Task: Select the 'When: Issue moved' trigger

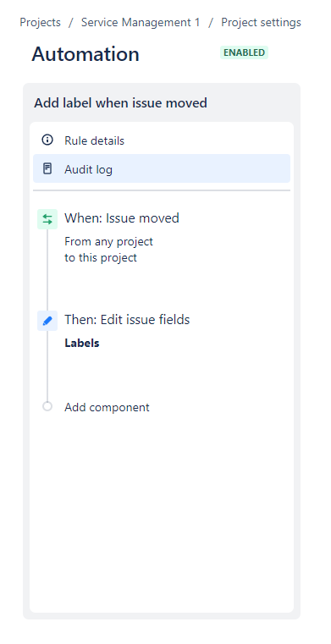Action: [x=122, y=218]
